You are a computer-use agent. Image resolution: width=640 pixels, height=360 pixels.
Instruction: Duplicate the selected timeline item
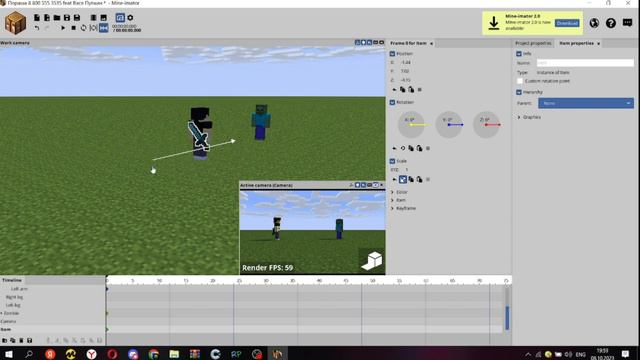tap(13, 340)
